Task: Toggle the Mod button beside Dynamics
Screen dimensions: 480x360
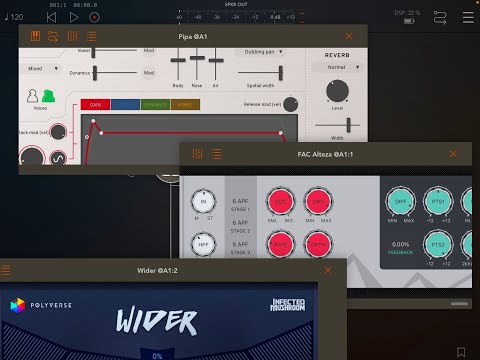Action: [149, 73]
